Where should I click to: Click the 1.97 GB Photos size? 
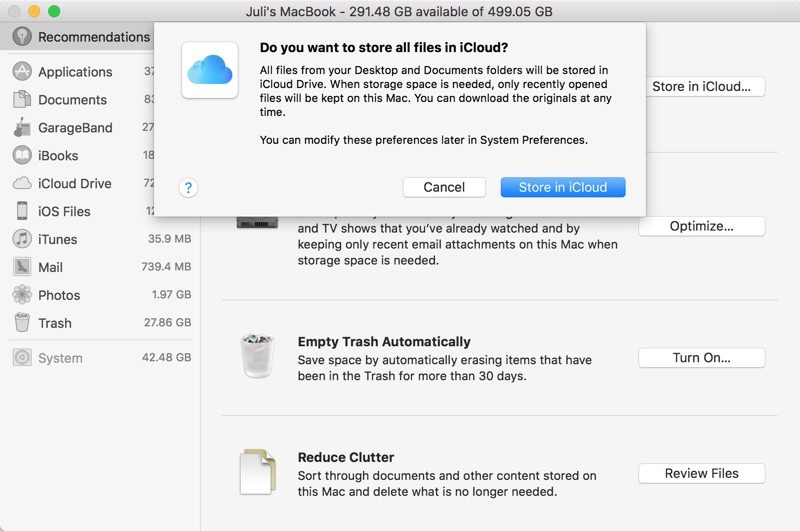171,294
